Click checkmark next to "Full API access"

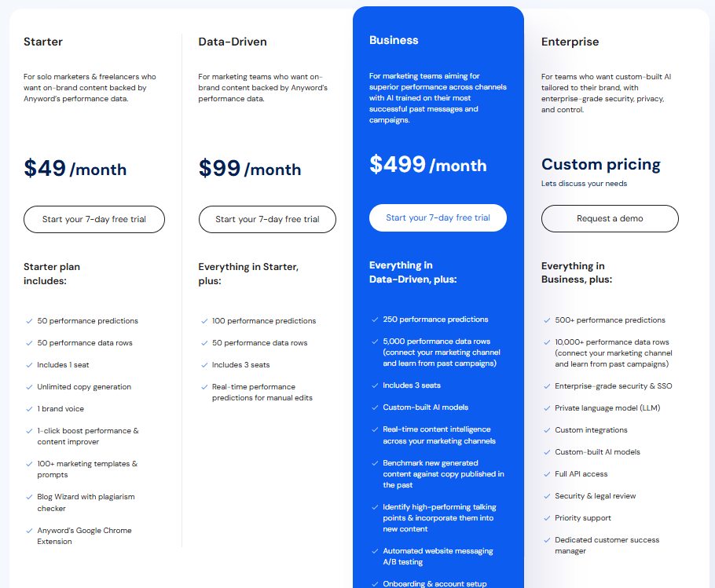(x=547, y=473)
